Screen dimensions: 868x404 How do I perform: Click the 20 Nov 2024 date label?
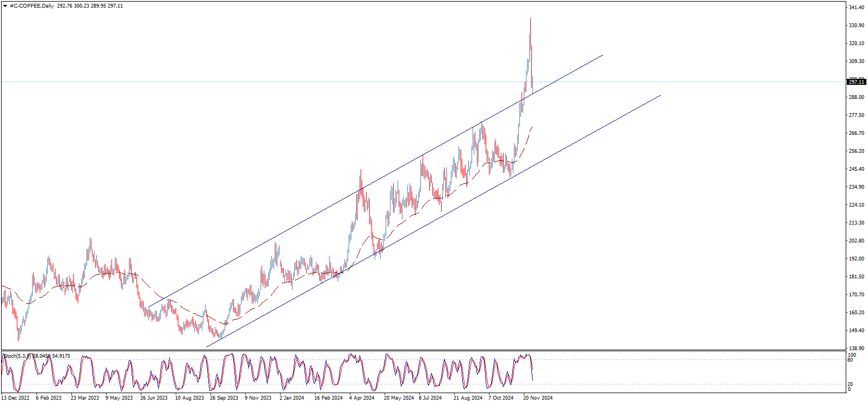(x=537, y=398)
